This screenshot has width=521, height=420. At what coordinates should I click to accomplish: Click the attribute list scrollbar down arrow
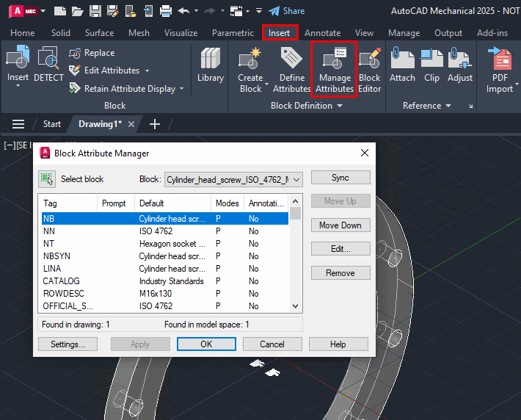tap(296, 306)
